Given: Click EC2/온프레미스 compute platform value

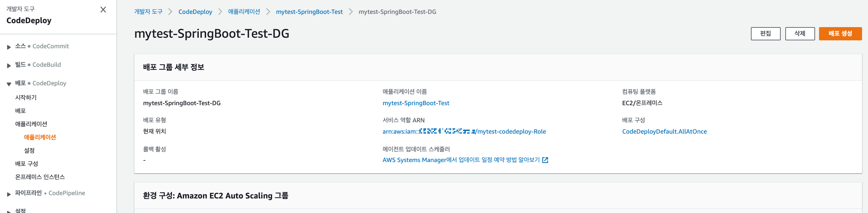Looking at the screenshot, I should coord(642,103).
